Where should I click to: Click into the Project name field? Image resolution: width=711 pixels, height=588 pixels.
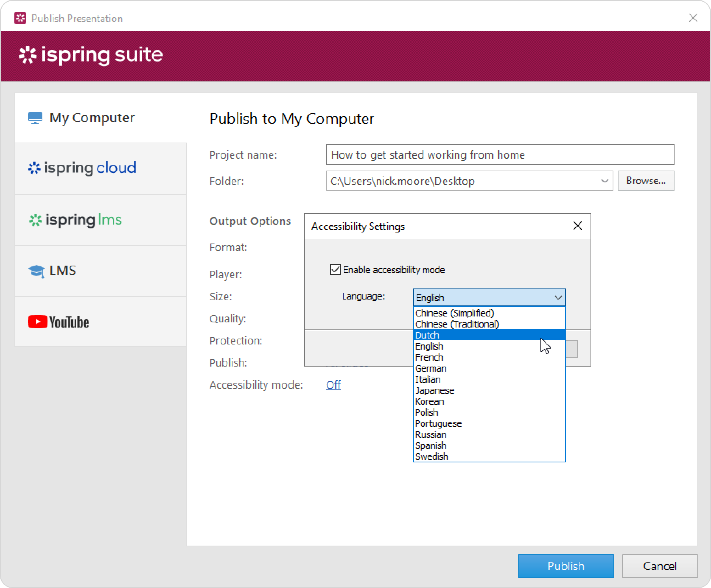coord(499,155)
